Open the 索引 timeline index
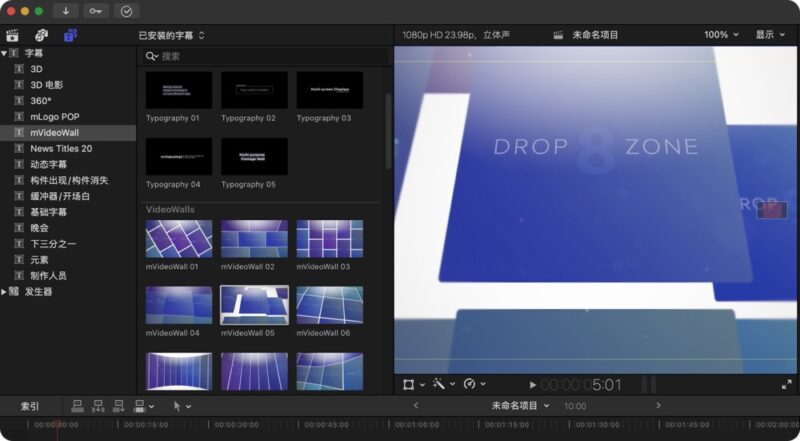The height and width of the screenshot is (441, 800). 30,406
